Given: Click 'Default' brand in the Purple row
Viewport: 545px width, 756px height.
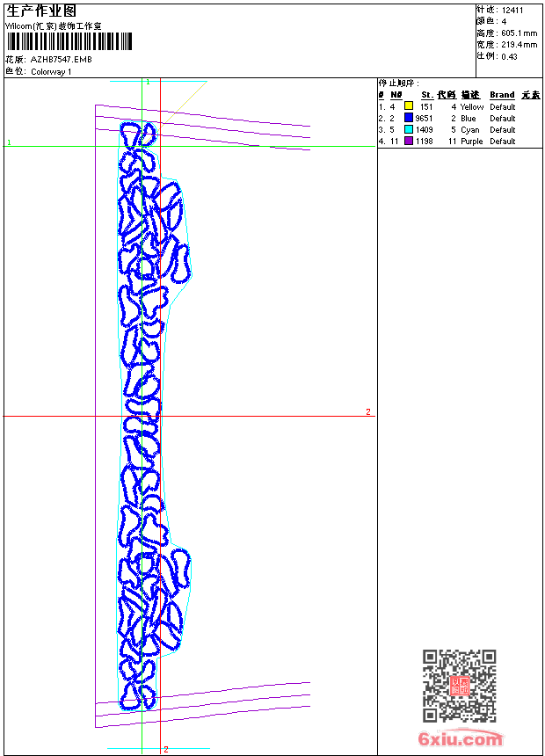Looking at the screenshot, I should tap(503, 142).
